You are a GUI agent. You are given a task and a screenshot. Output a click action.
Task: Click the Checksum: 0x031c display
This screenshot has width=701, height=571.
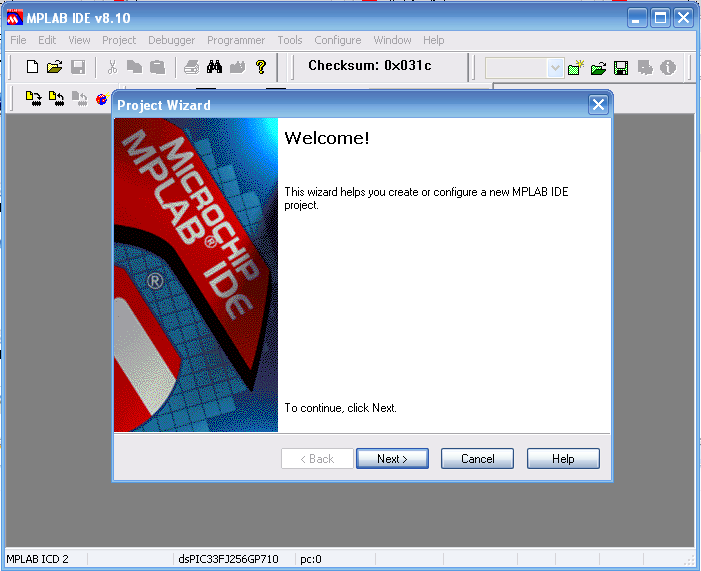pos(369,66)
